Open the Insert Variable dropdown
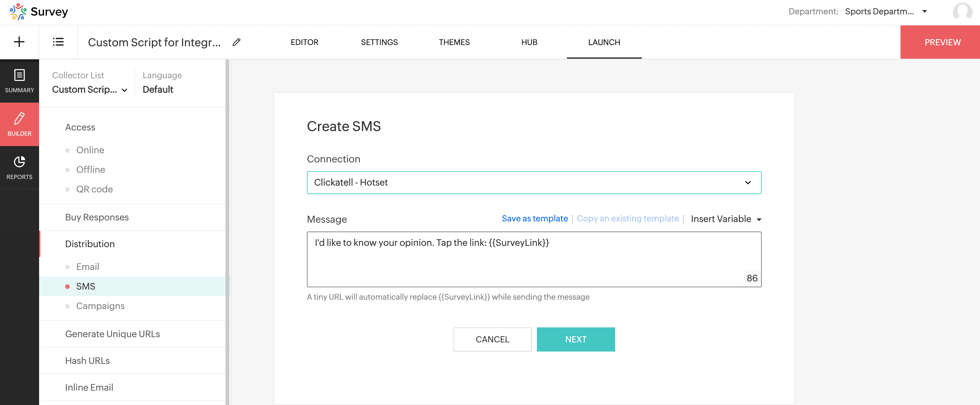980x405 pixels. 726,219
